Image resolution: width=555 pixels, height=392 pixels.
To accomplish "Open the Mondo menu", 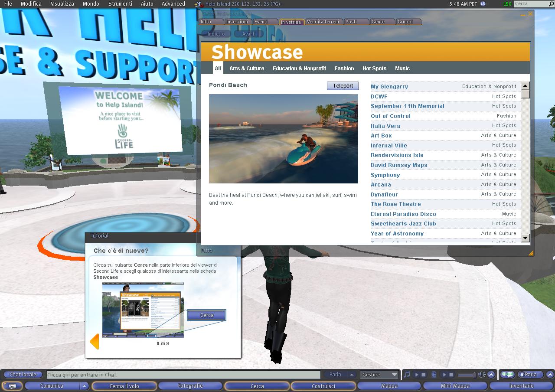I will [91, 4].
